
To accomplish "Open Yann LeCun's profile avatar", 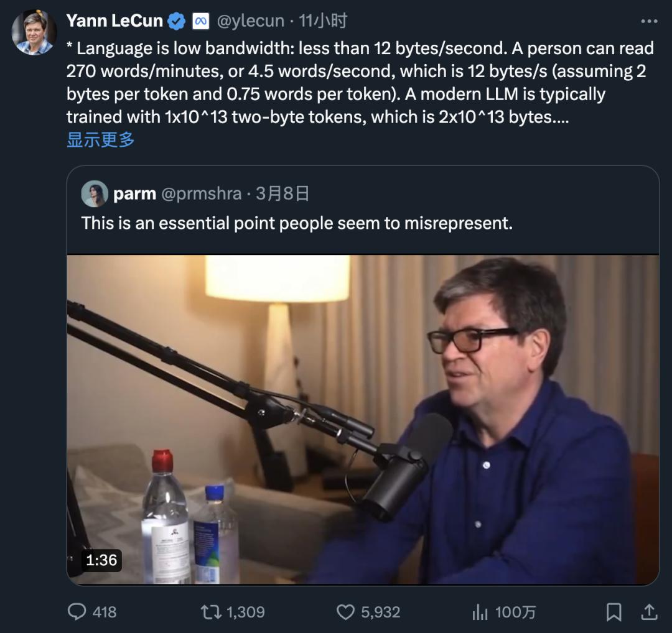I will tap(34, 33).
